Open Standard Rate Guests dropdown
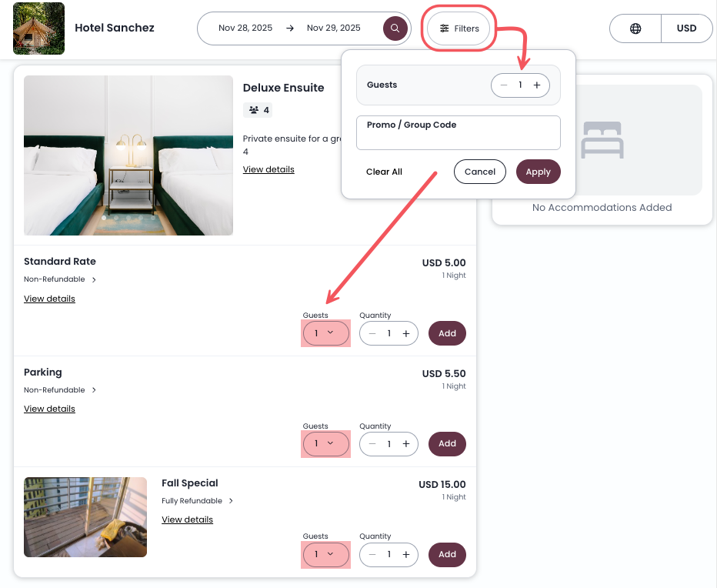The height and width of the screenshot is (588, 717). point(325,333)
